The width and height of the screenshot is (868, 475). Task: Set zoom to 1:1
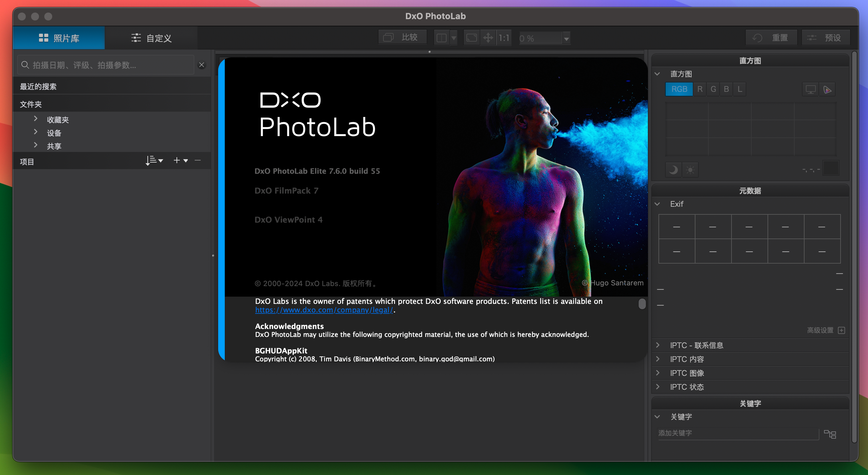[504, 38]
